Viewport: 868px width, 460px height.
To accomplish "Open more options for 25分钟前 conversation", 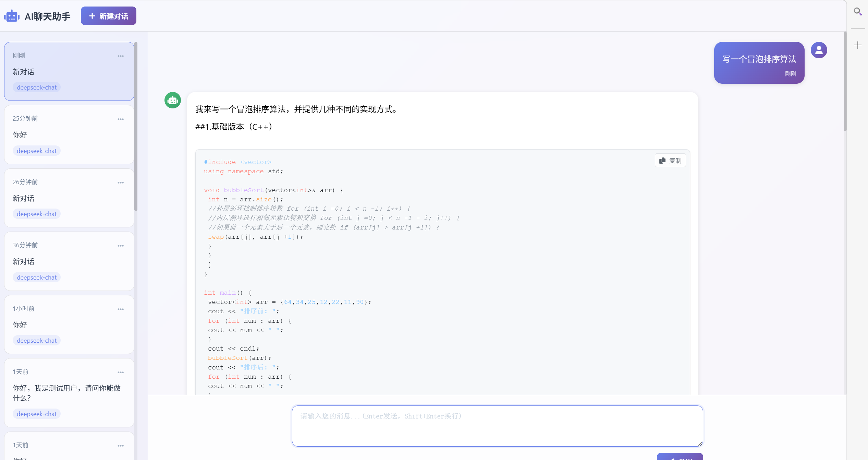I will (x=121, y=119).
